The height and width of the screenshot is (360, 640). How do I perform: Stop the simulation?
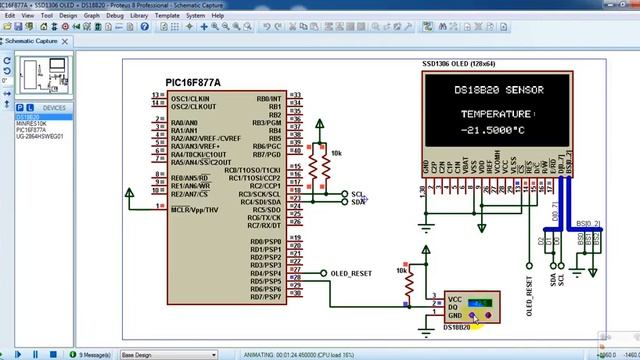coord(53,354)
